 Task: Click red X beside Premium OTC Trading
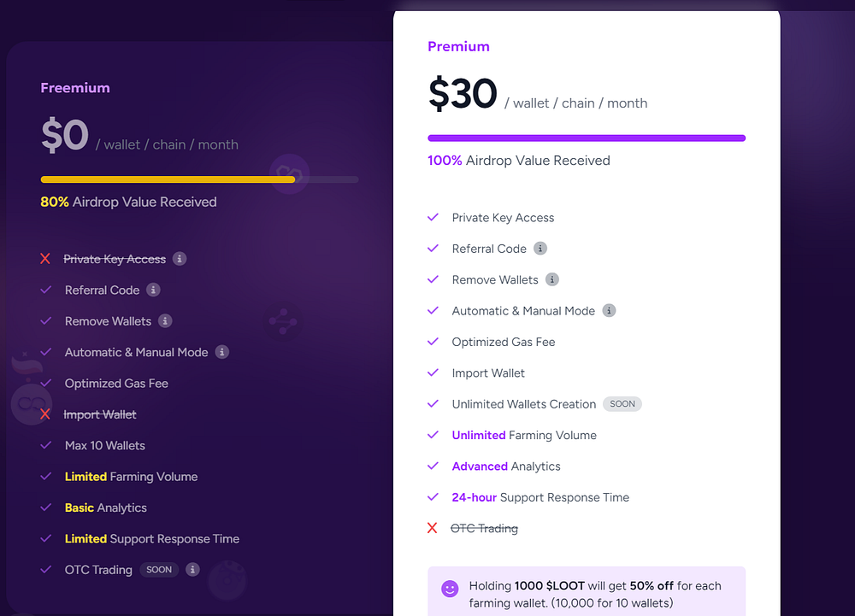[433, 528]
